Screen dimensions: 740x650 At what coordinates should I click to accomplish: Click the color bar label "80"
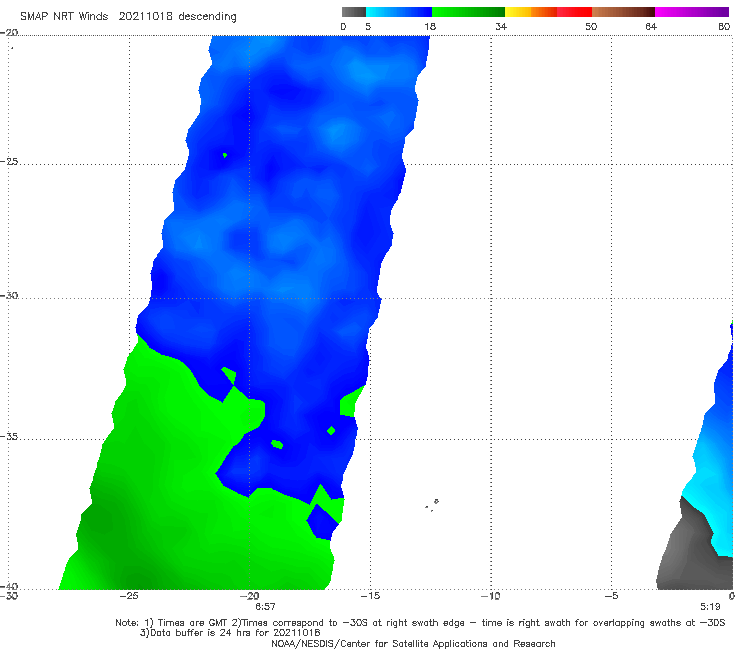[x=724, y=27]
